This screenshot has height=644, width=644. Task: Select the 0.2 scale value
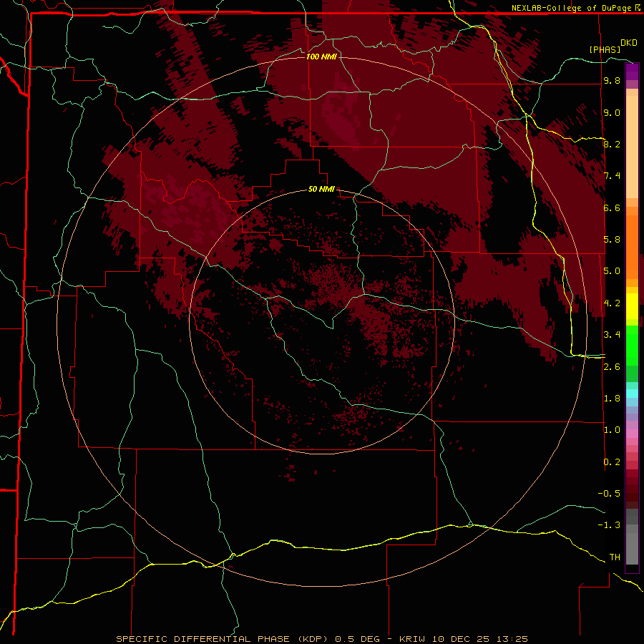coord(612,462)
